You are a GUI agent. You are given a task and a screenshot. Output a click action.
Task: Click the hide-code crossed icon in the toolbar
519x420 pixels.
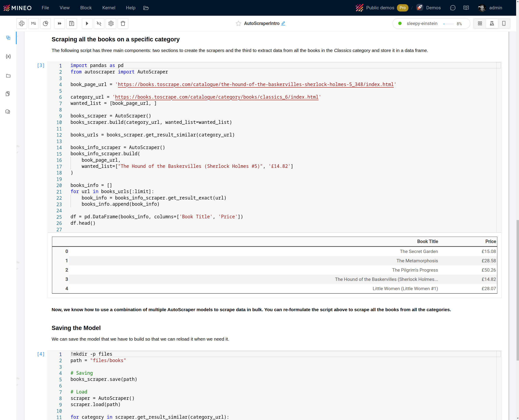99,23
